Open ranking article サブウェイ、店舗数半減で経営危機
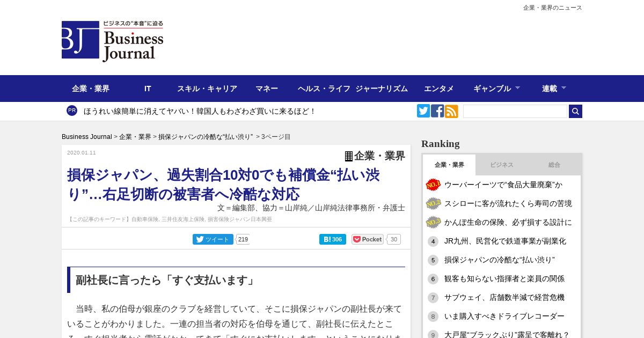This screenshot has width=644, height=338. tap(504, 298)
